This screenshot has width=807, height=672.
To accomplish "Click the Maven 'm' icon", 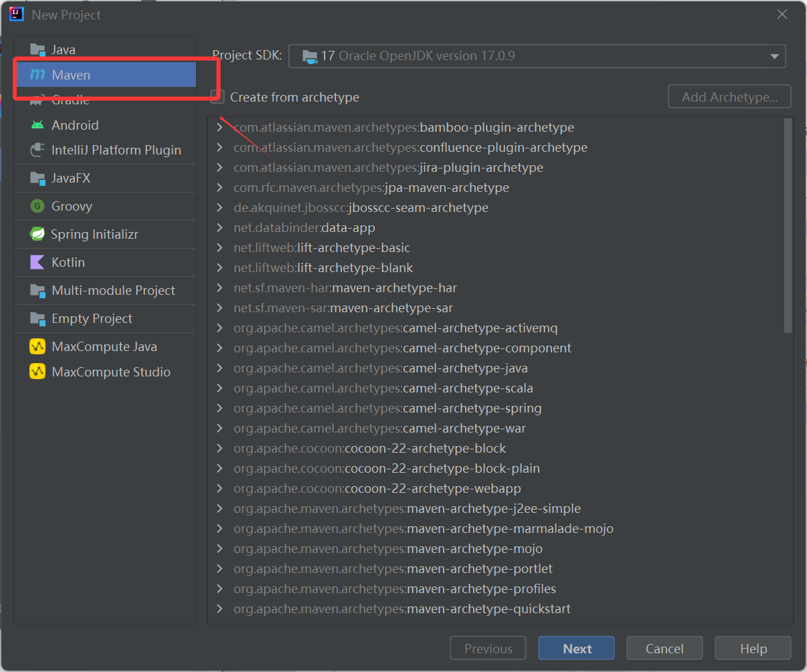I will (x=37, y=75).
